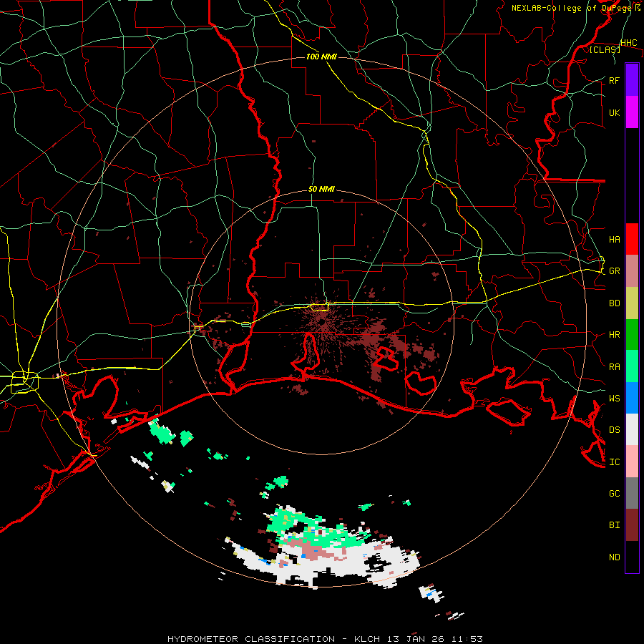Click the 50 NMI range ring label
This screenshot has height=644, width=644.
[x=321, y=189]
